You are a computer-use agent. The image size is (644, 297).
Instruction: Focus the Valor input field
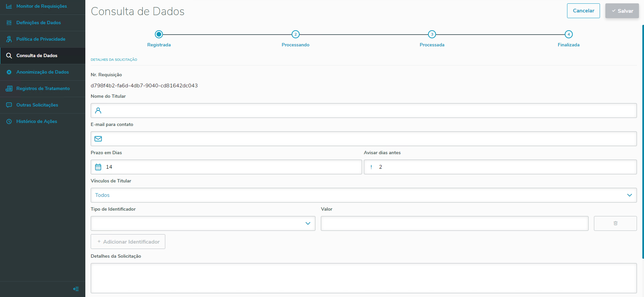point(455,223)
